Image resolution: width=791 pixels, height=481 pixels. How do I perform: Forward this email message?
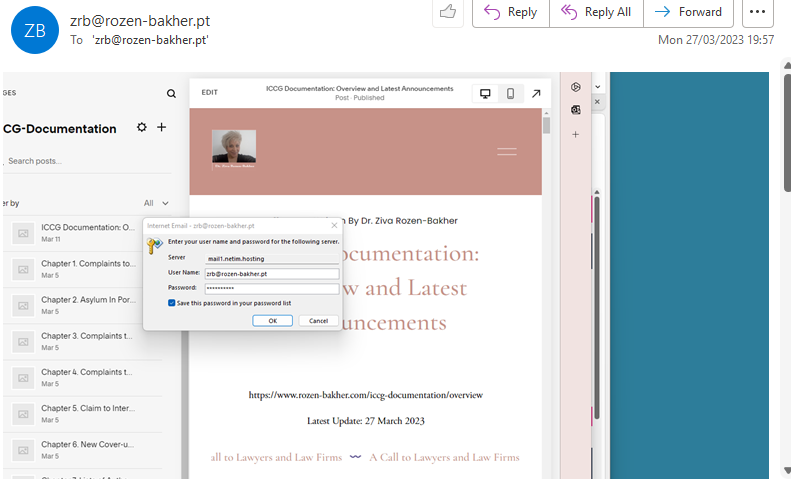688,12
